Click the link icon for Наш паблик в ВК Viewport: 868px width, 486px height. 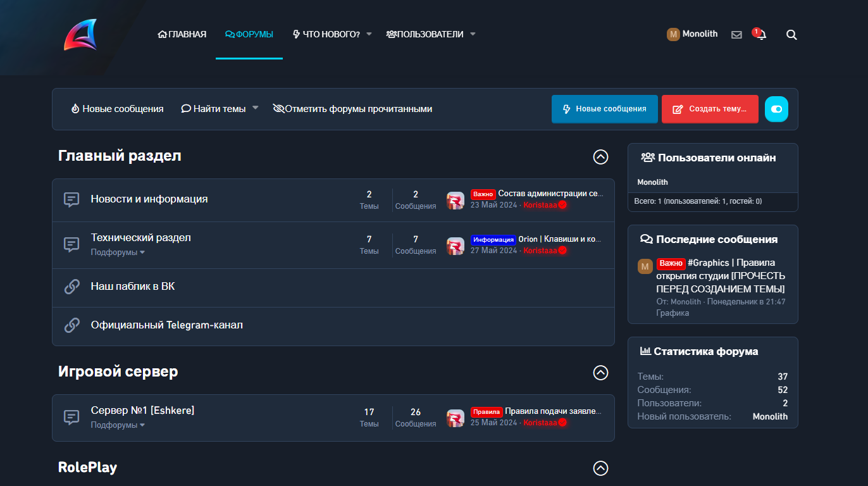tap(71, 287)
